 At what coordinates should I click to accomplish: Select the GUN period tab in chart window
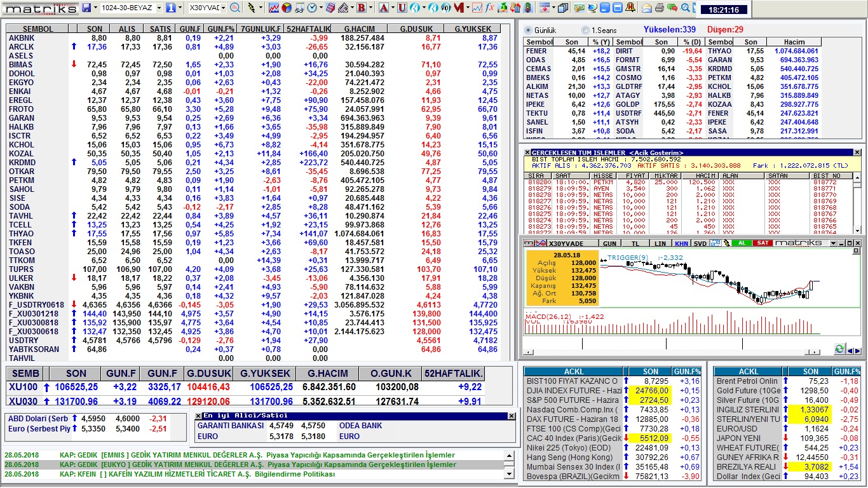coord(609,243)
